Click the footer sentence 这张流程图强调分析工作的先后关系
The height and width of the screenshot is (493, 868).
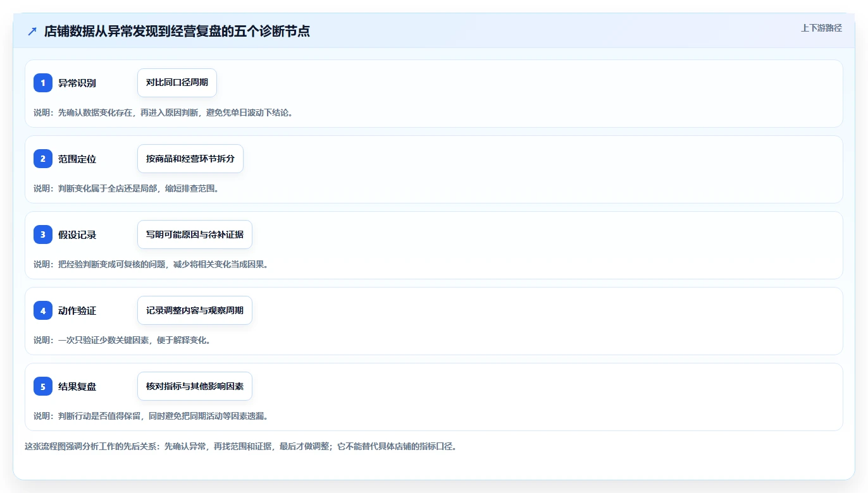tap(240, 446)
